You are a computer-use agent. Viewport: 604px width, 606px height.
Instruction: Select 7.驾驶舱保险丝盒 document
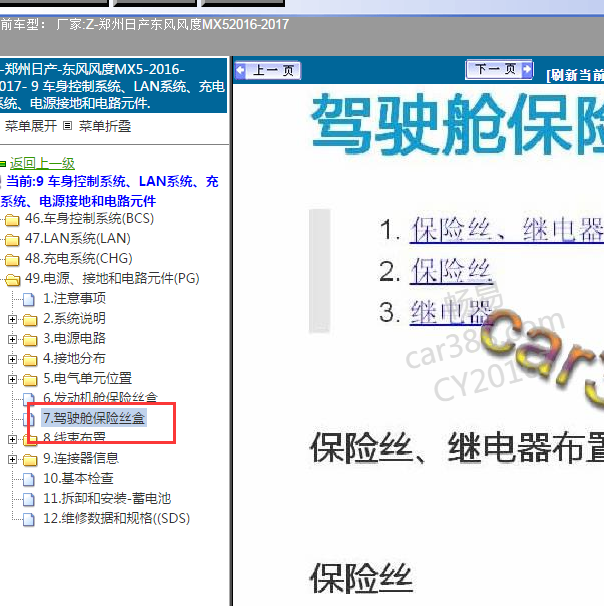click(x=94, y=418)
